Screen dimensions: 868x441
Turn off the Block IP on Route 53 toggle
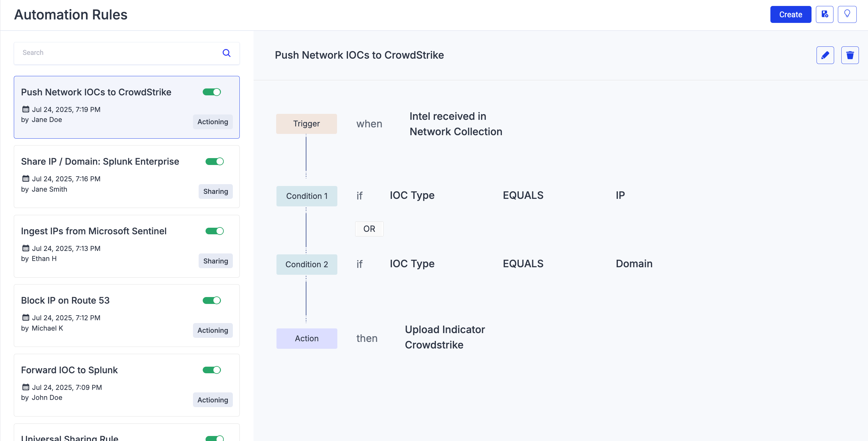[212, 300]
